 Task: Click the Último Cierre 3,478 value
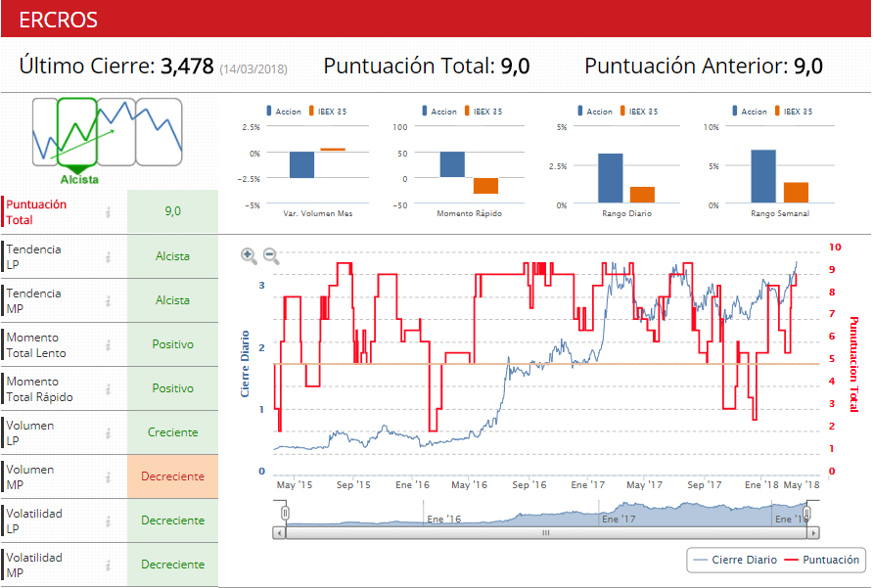[187, 67]
